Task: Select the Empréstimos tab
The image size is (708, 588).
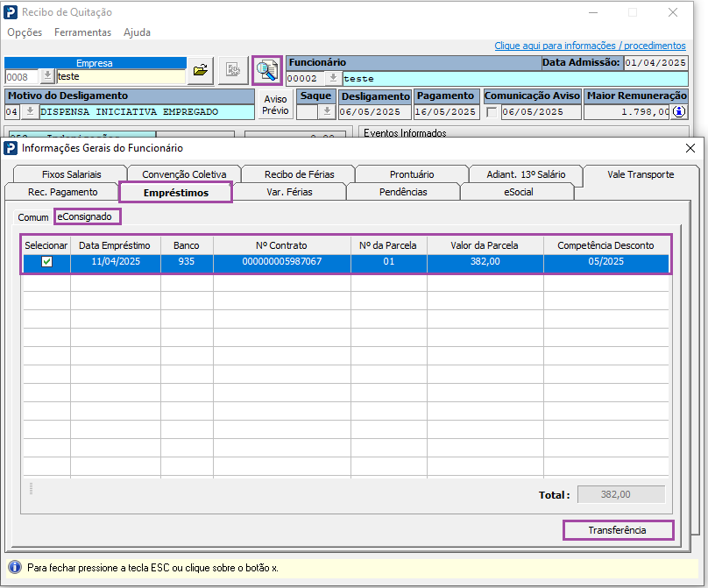Action: click(x=175, y=193)
